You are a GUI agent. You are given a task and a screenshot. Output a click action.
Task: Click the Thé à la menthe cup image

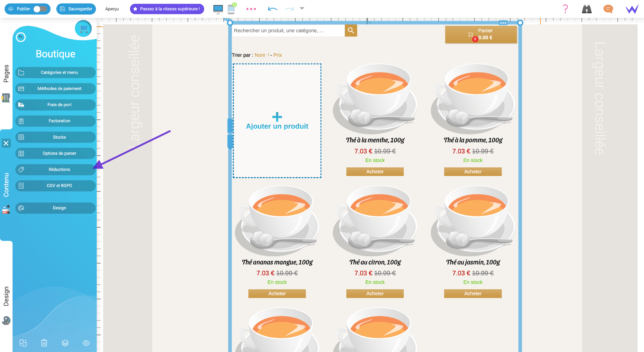point(375,99)
